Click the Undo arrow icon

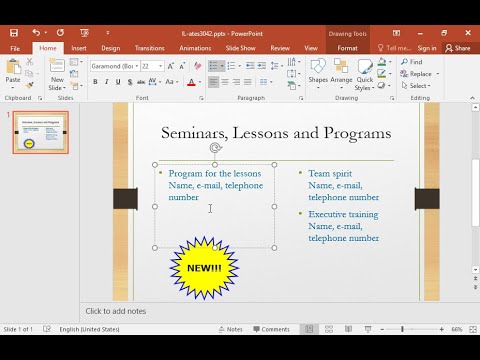pyautogui.click(x=36, y=32)
